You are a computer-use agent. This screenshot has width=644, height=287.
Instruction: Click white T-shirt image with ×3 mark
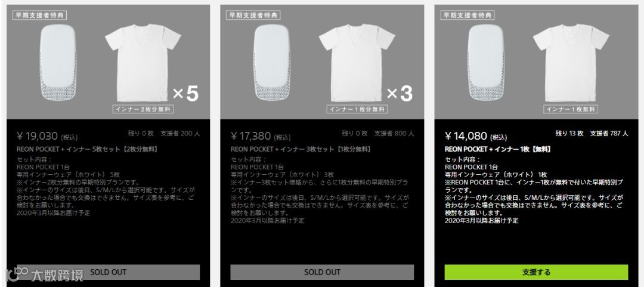(357, 62)
